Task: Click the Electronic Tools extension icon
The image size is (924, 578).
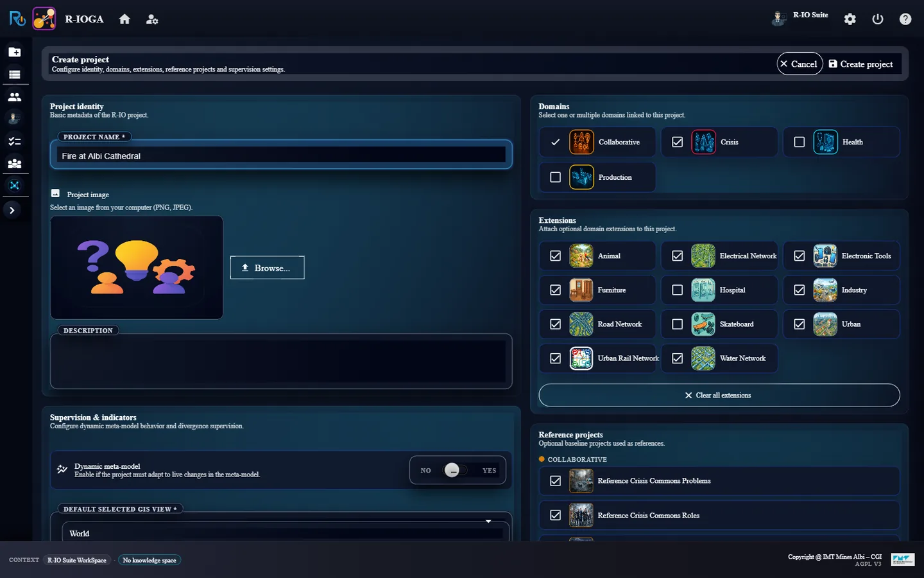Action: [825, 256]
